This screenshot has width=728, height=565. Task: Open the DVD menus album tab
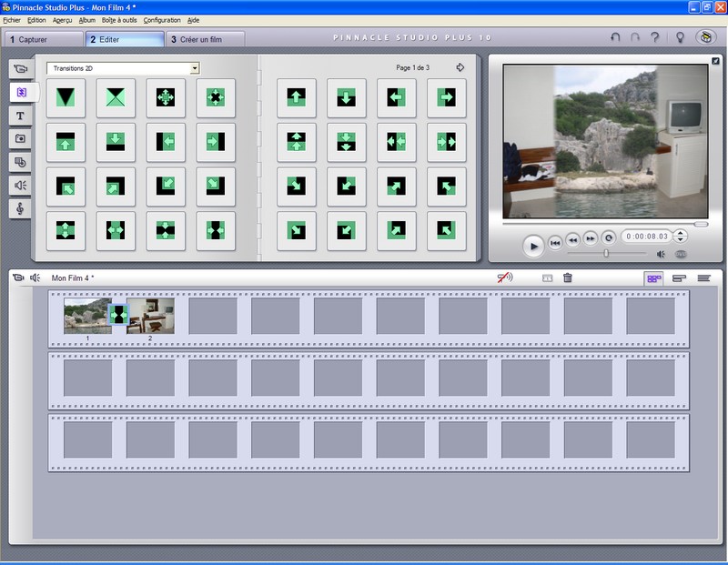[20, 162]
